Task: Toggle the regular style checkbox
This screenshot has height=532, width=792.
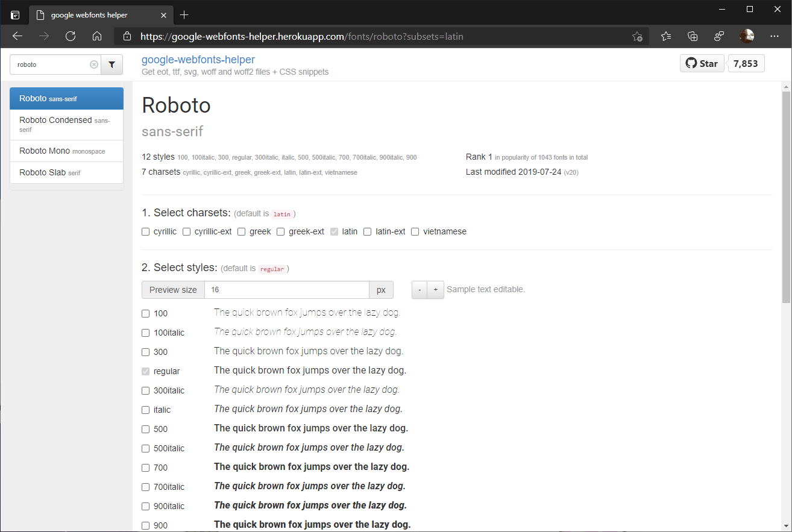Action: 145,371
